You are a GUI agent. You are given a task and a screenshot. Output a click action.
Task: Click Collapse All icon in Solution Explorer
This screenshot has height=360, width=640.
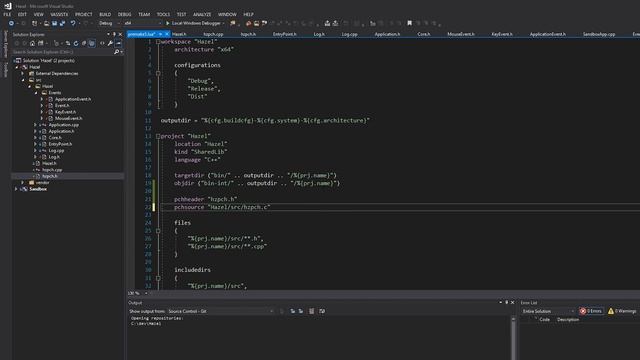pyautogui.click(x=84, y=43)
